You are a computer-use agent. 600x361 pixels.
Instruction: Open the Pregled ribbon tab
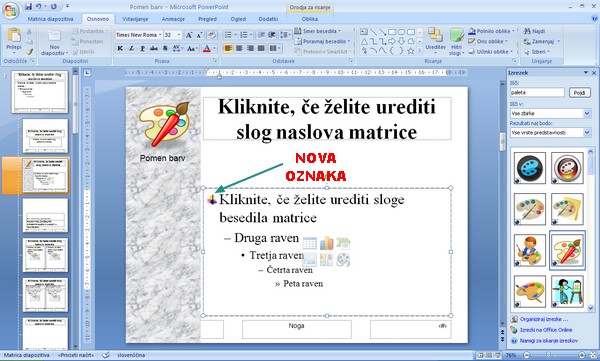click(207, 19)
